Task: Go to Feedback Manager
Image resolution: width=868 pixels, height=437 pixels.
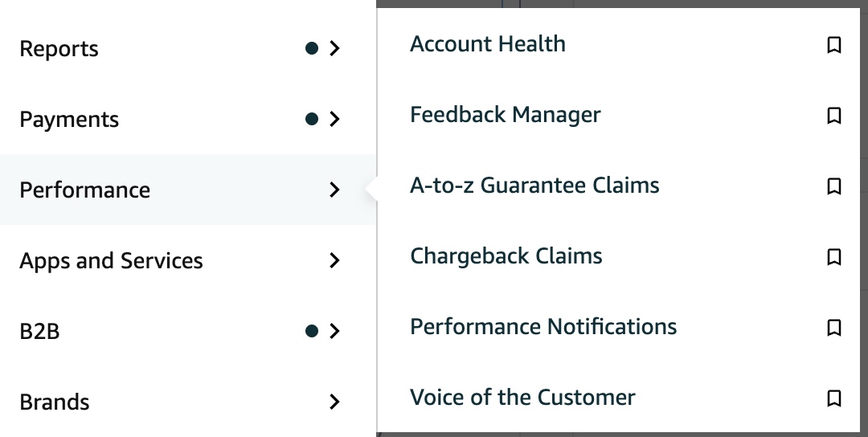Action: point(505,115)
